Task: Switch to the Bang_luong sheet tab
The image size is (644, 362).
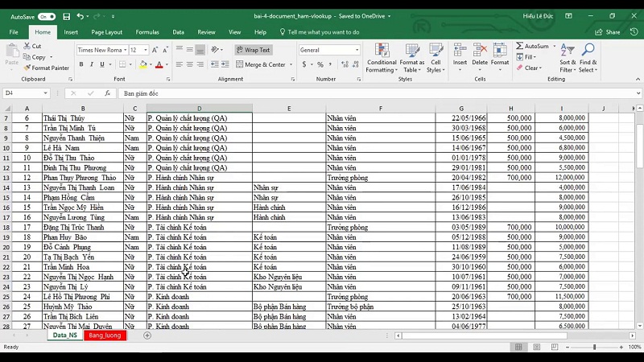Action: (x=105, y=335)
